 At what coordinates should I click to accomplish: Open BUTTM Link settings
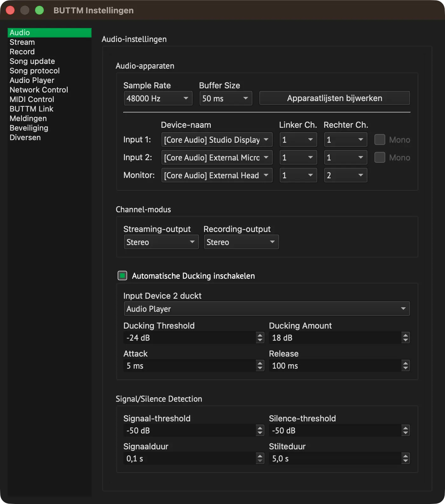(x=49, y=109)
